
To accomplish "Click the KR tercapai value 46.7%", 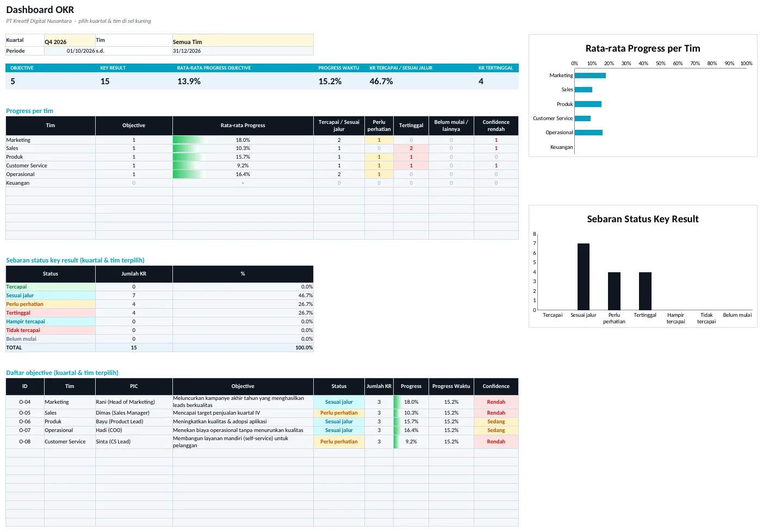I will pos(381,82).
